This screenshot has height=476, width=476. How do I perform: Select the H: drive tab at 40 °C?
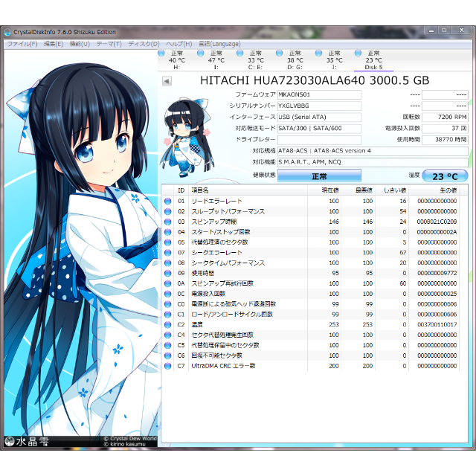click(x=177, y=60)
